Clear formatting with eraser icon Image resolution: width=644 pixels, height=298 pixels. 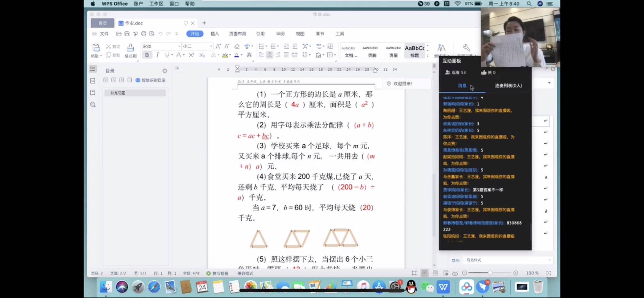click(237, 46)
